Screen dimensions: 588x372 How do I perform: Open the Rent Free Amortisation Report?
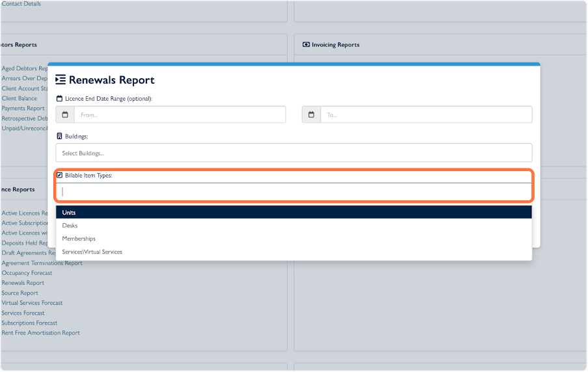[x=40, y=333]
